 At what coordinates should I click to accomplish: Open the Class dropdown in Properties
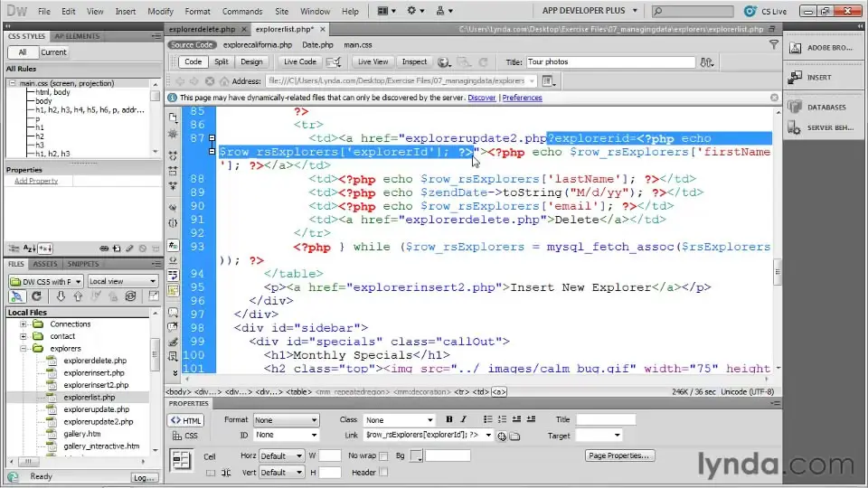[x=398, y=420]
